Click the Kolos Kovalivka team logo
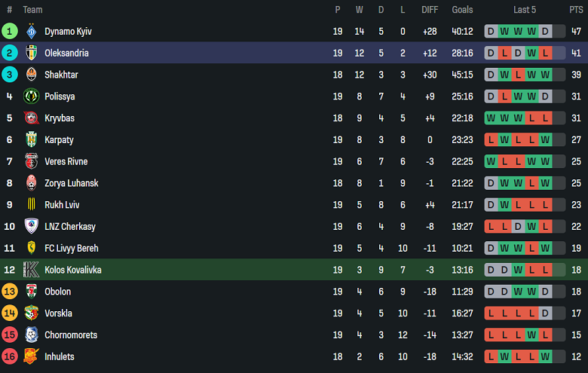 click(32, 270)
